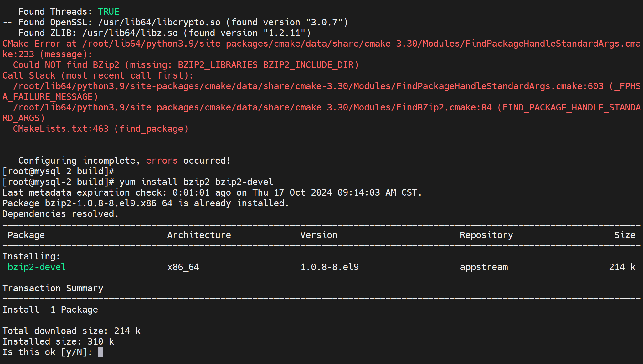Click the 1.0.8-8.el9 version value
The image size is (643, 364).
point(329,267)
